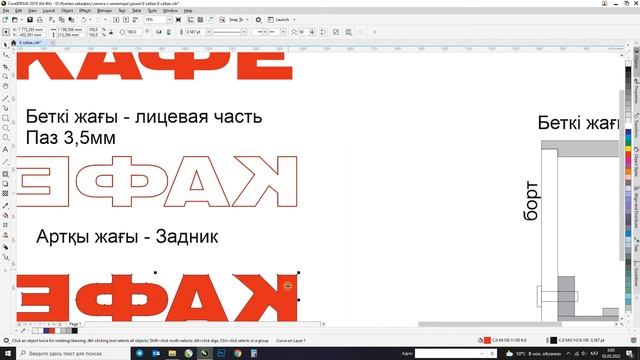Open the line style dropdown
Viewport: 640px width, 360px height.
tap(244, 32)
